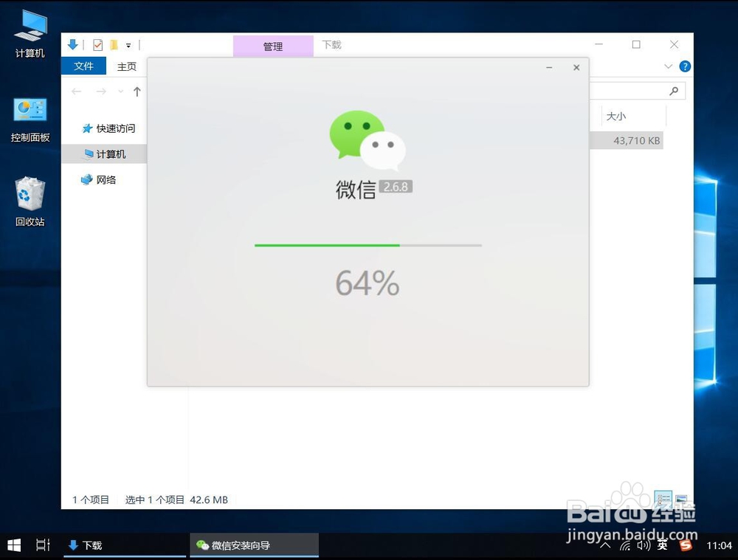The image size is (738, 560).
Task: Click the 微信 title in installer
Action: 356,190
